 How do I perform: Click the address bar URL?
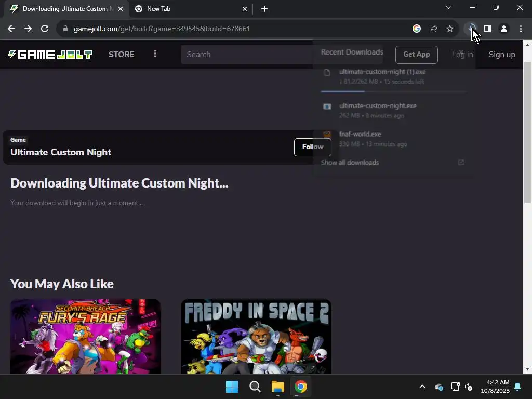coord(162,29)
